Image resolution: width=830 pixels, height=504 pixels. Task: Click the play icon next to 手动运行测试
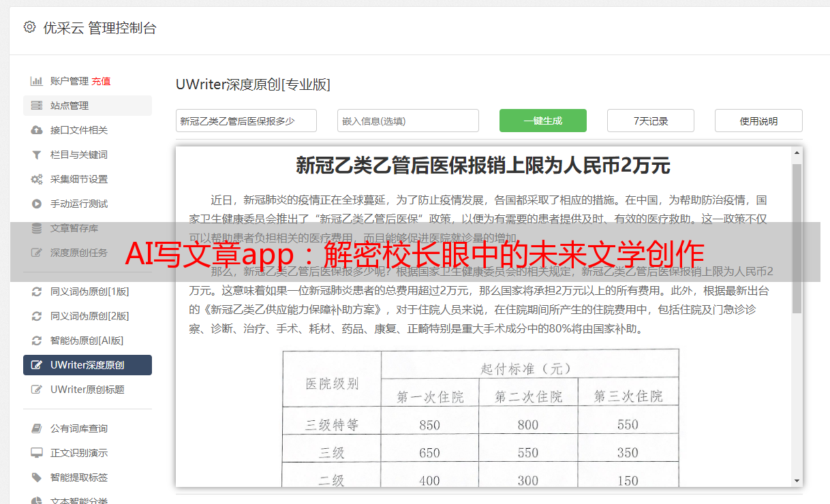(36, 204)
